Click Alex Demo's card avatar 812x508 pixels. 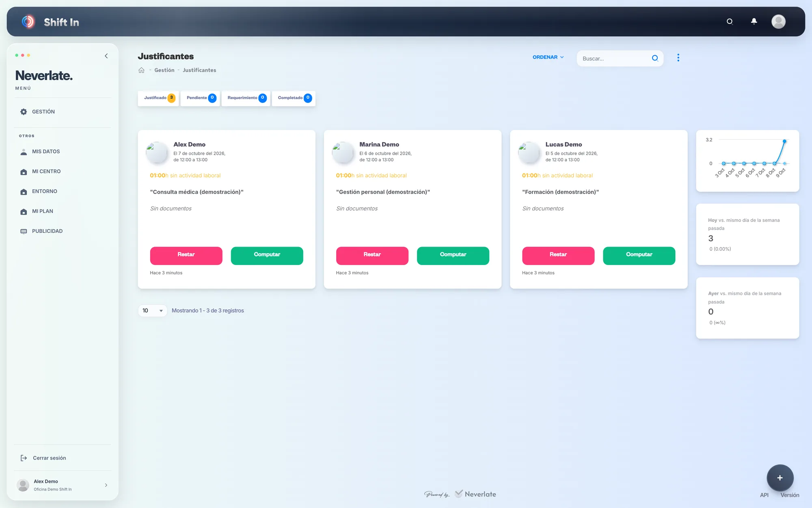point(157,152)
